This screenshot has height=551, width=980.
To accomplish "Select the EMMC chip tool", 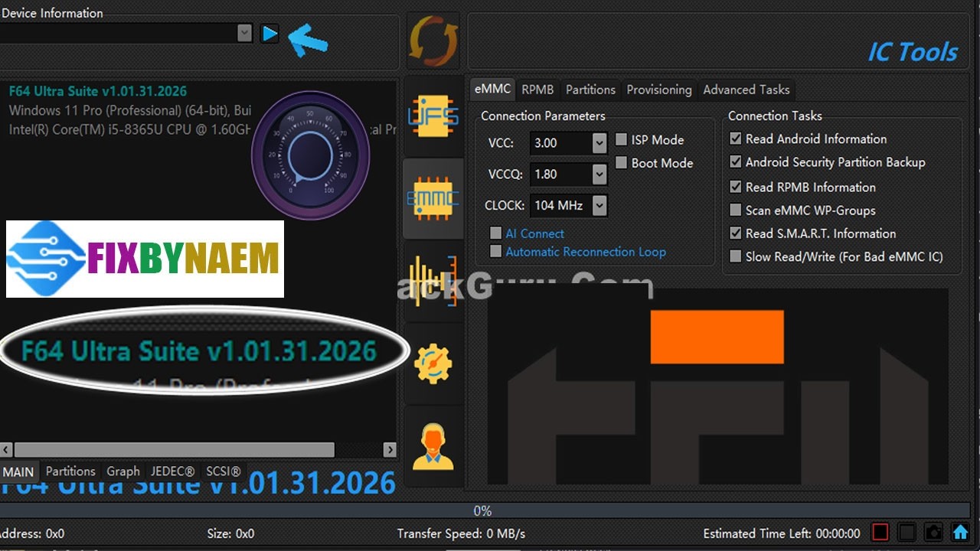I will click(x=433, y=198).
